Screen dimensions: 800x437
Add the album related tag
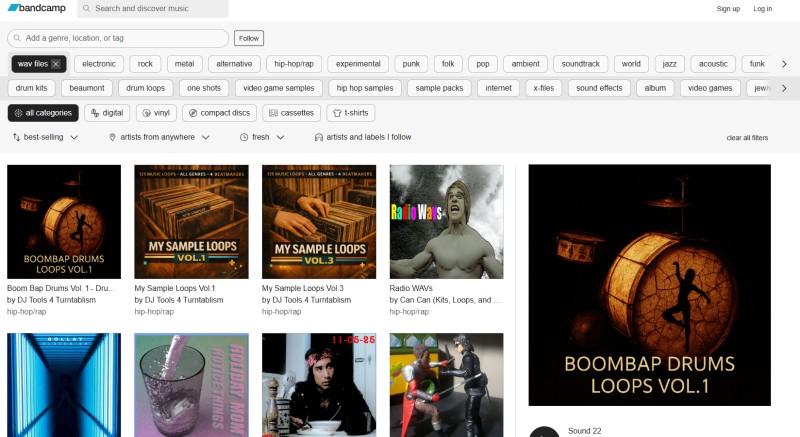(x=655, y=88)
